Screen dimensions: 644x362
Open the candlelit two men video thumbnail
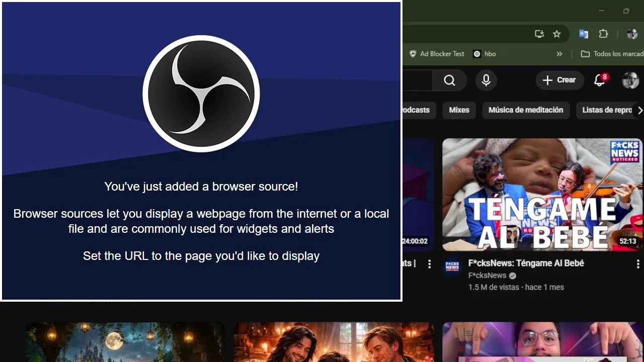tap(334, 342)
